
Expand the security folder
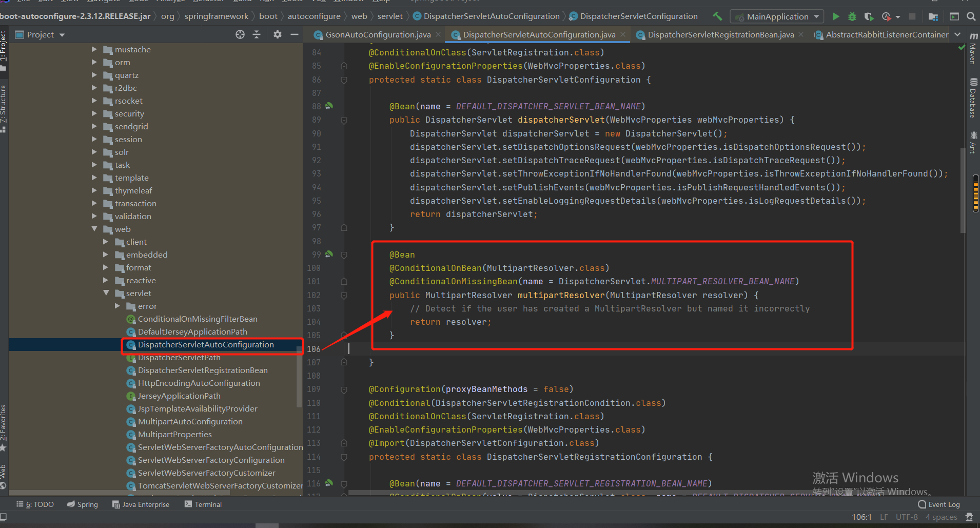coord(94,113)
